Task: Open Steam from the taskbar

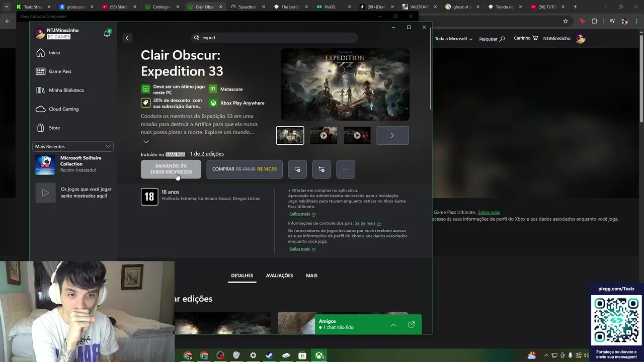Action: (x=269, y=355)
